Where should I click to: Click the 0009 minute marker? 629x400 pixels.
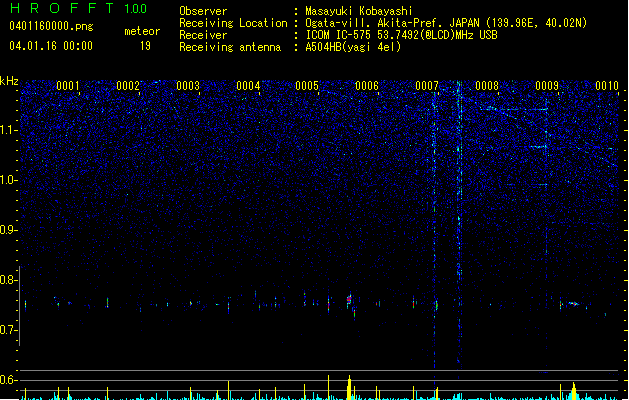tap(547, 86)
